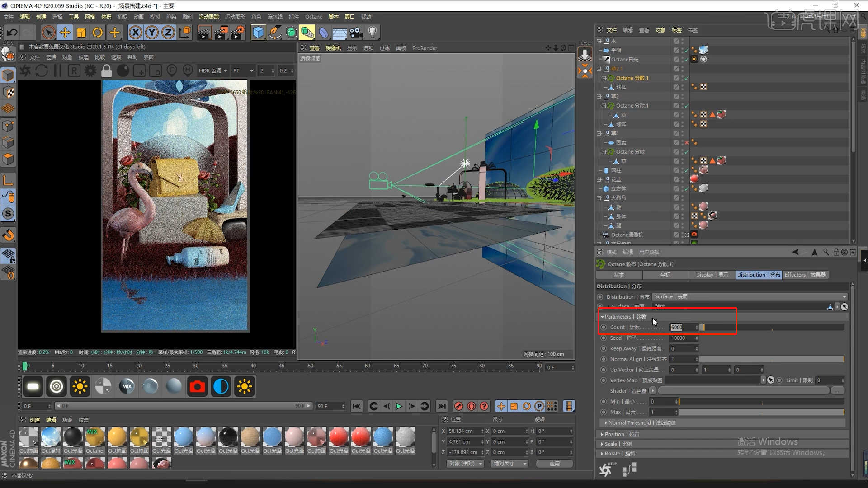Click the apply button in coordinates panel
Screen dimensions: 868x488
(554, 464)
